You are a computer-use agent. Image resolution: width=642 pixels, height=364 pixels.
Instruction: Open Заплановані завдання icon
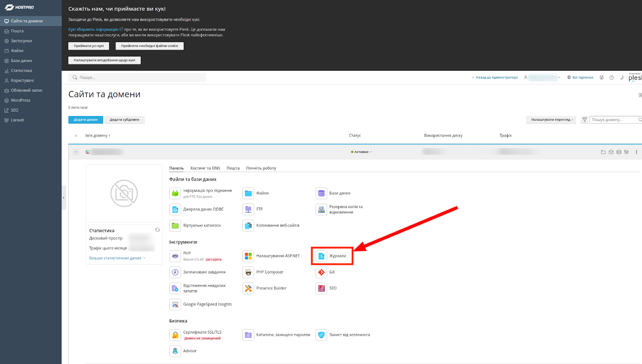(x=175, y=272)
